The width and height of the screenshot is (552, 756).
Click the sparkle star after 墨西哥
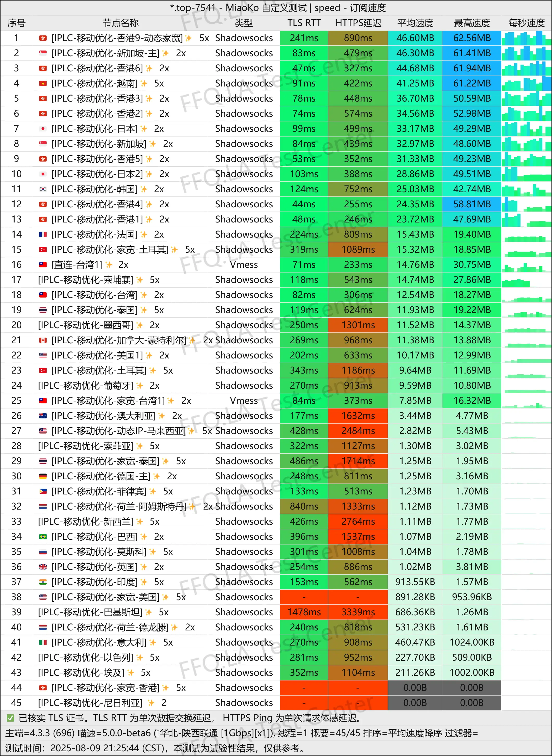[140, 325]
